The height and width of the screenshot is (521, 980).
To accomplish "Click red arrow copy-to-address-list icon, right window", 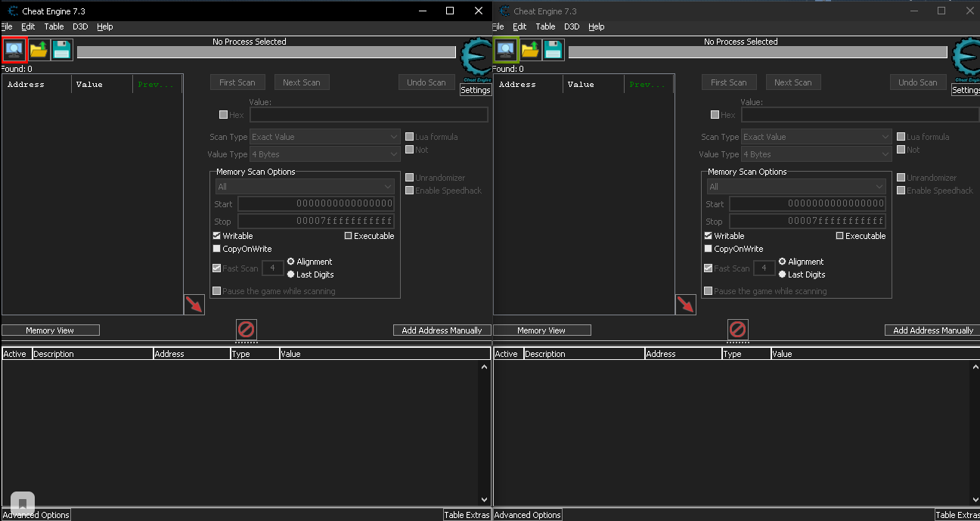I will pos(686,305).
